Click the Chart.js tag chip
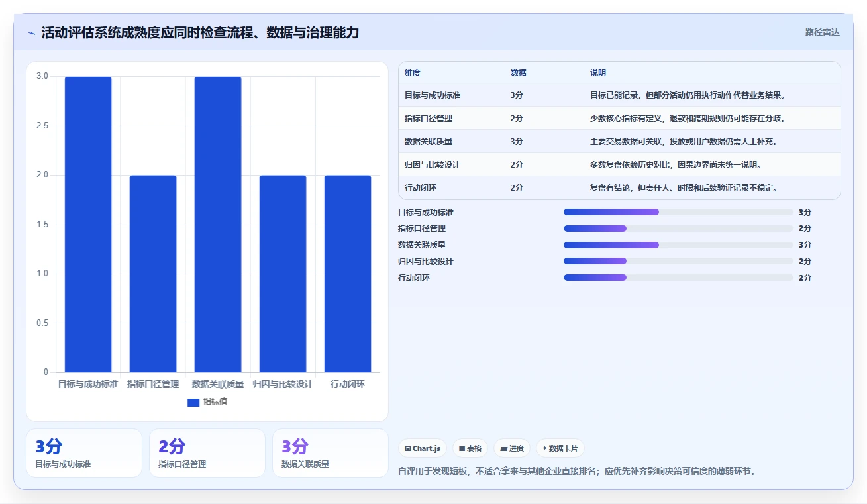 point(423,448)
